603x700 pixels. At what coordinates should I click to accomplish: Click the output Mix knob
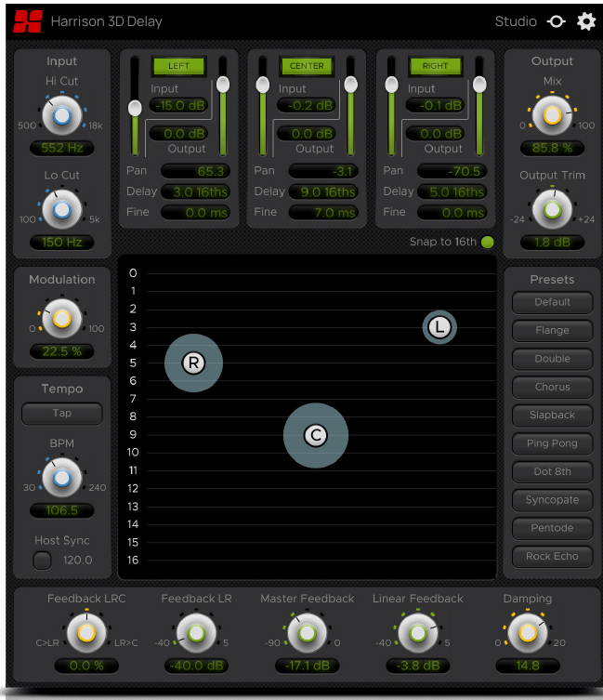point(552,115)
